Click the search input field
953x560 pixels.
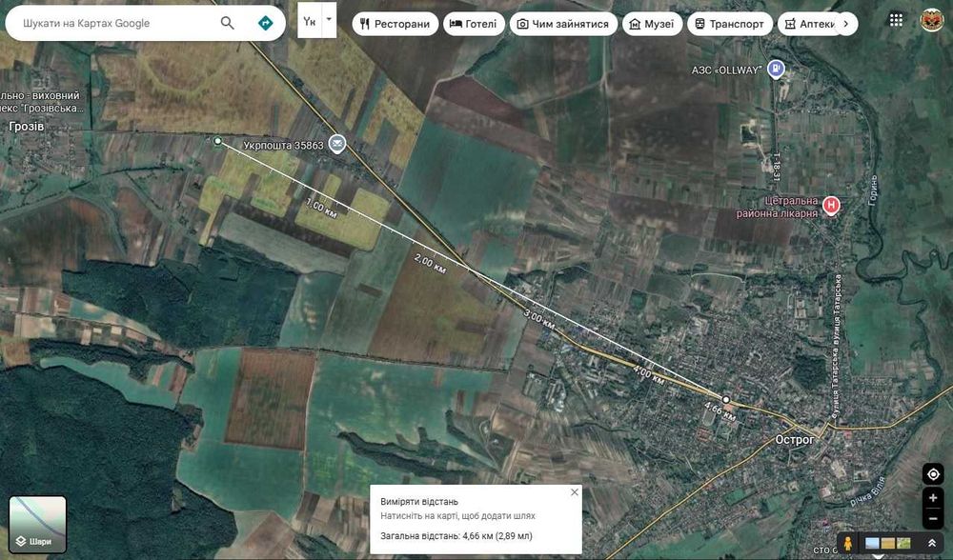pos(115,23)
